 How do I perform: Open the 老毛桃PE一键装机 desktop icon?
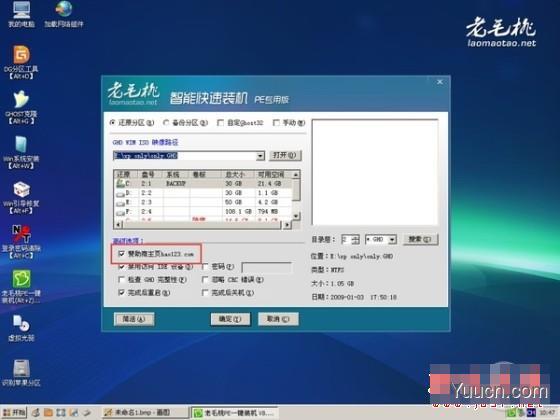coord(21,287)
